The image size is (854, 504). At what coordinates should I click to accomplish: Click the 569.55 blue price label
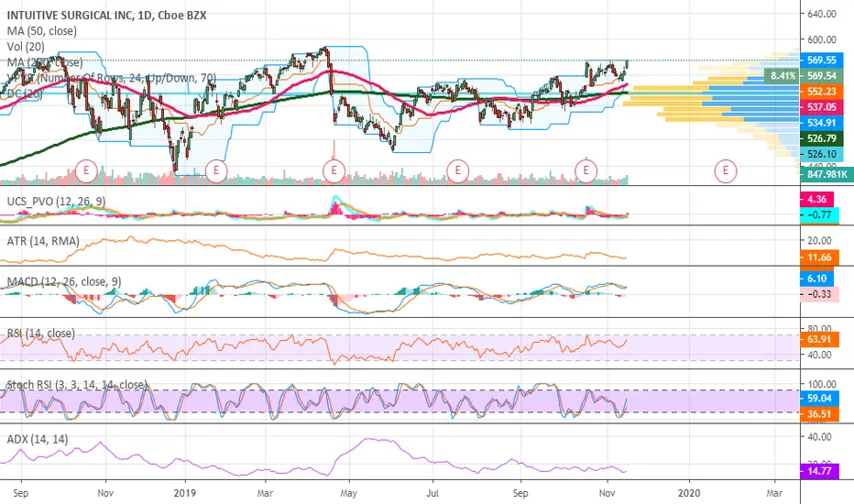point(821,60)
